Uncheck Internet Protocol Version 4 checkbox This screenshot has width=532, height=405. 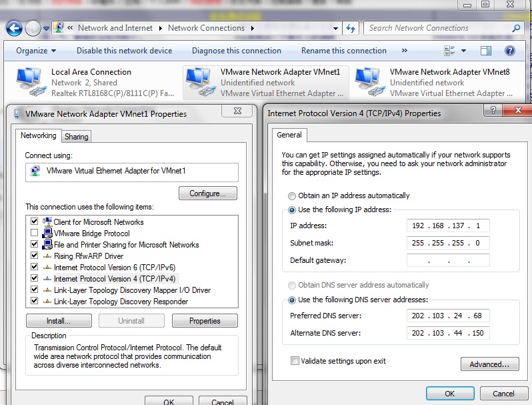click(x=34, y=278)
